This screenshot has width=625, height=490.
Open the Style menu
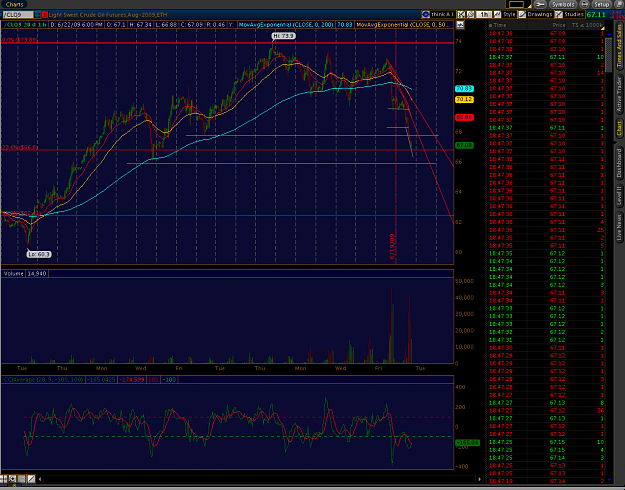tap(505, 14)
